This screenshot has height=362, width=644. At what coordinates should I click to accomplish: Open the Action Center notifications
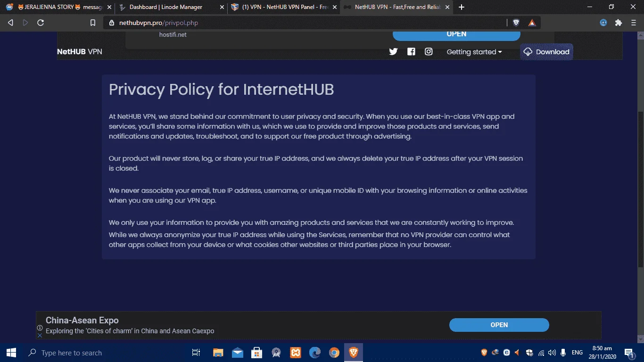pyautogui.click(x=629, y=353)
